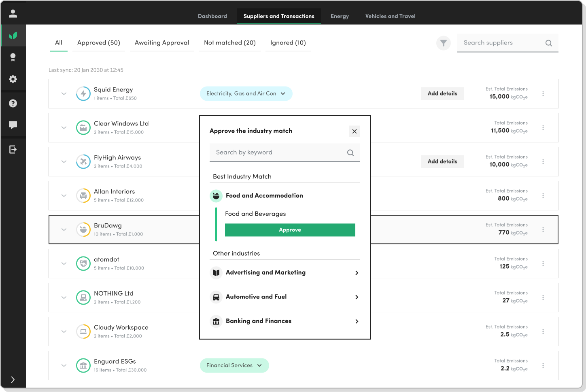Viewport: 586px width, 392px height.
Task: Open the award badge sidebar icon
Action: 13,57
